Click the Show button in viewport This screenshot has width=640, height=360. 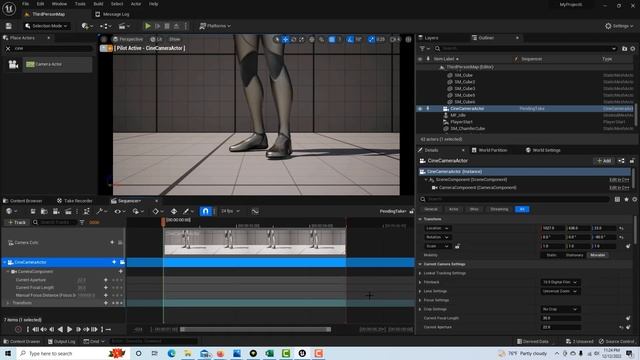pyautogui.click(x=175, y=39)
